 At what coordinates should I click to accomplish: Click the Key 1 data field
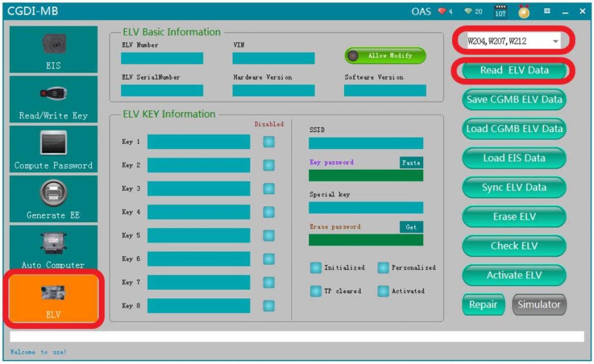coord(199,142)
